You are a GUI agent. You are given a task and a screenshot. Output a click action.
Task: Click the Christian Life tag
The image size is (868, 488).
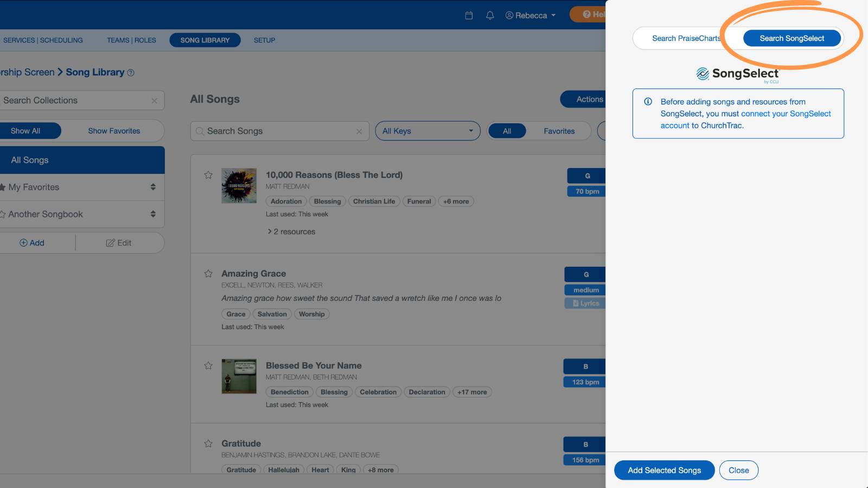(374, 201)
